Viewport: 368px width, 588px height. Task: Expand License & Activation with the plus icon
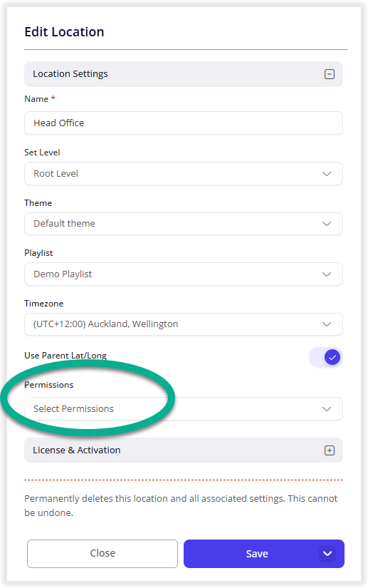(x=329, y=450)
